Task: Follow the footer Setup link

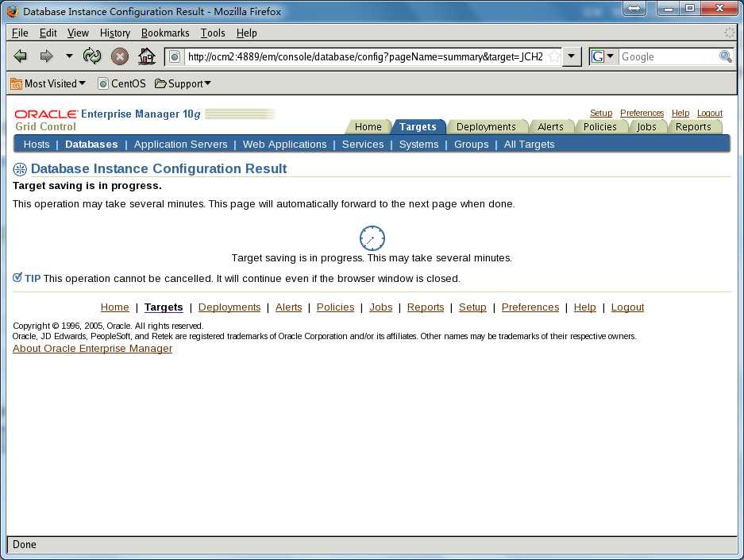Action: [x=472, y=307]
